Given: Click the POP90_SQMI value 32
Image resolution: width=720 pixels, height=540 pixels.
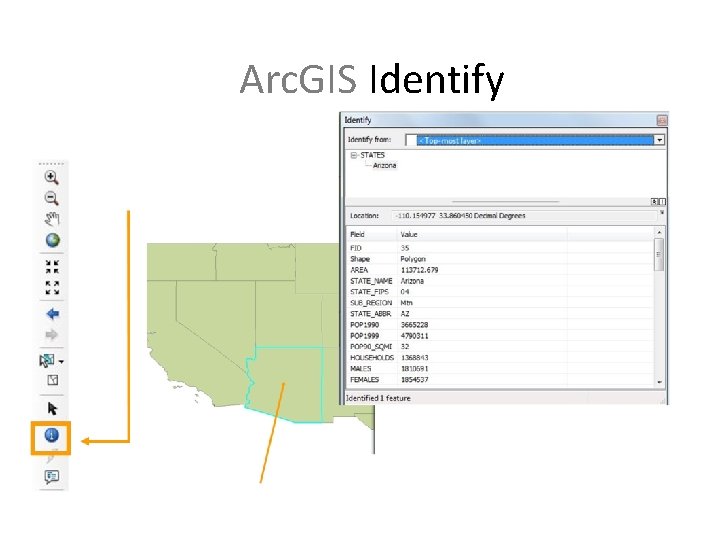Looking at the screenshot, I should click(x=405, y=347).
